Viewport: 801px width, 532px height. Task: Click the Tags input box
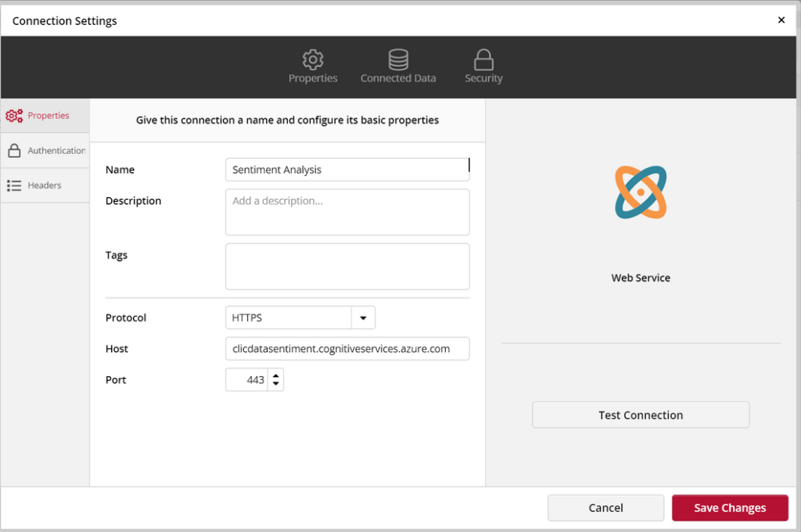pos(347,266)
